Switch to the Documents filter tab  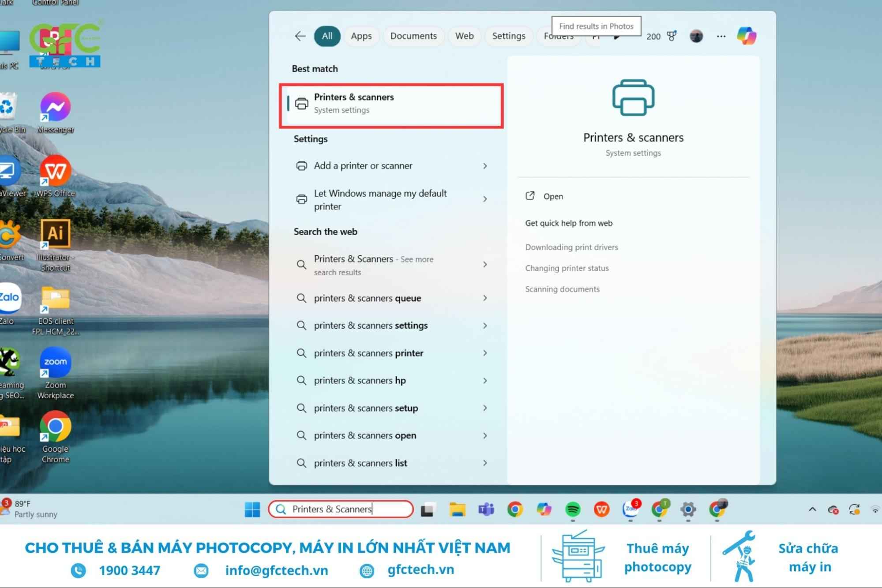click(x=413, y=36)
